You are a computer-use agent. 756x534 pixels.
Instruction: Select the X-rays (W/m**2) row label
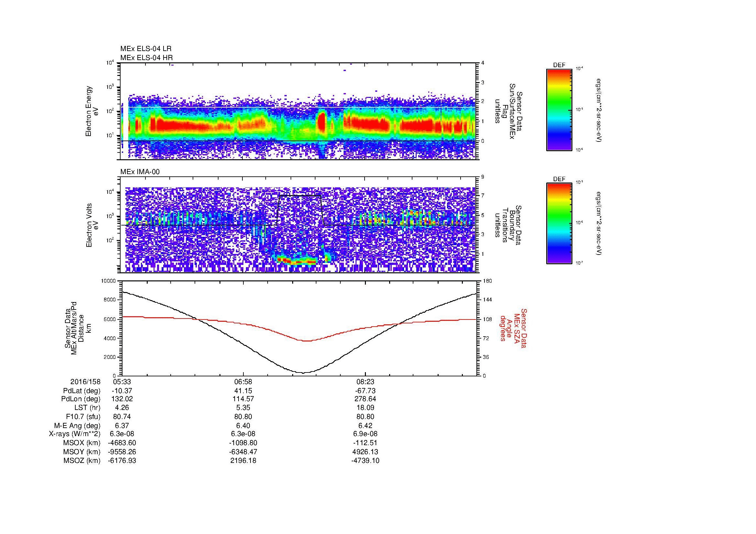click(x=75, y=434)
